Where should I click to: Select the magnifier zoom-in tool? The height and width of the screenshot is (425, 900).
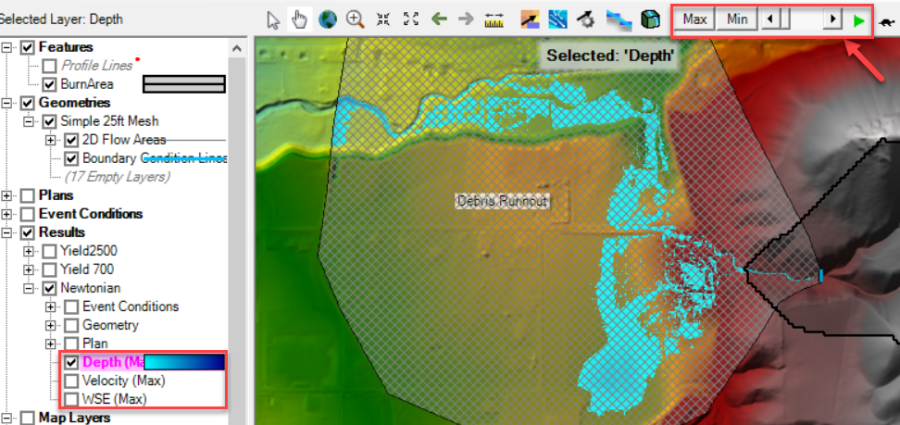point(355,19)
